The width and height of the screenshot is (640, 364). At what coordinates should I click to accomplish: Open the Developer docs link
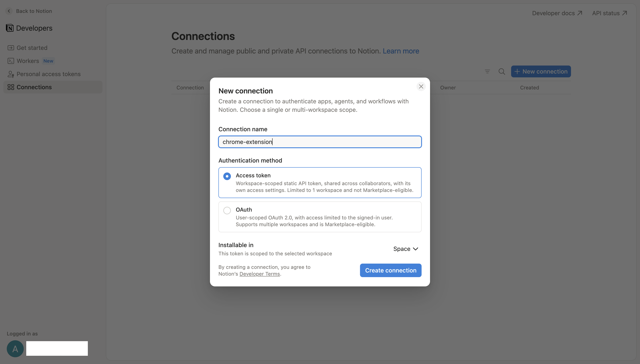[x=557, y=13]
